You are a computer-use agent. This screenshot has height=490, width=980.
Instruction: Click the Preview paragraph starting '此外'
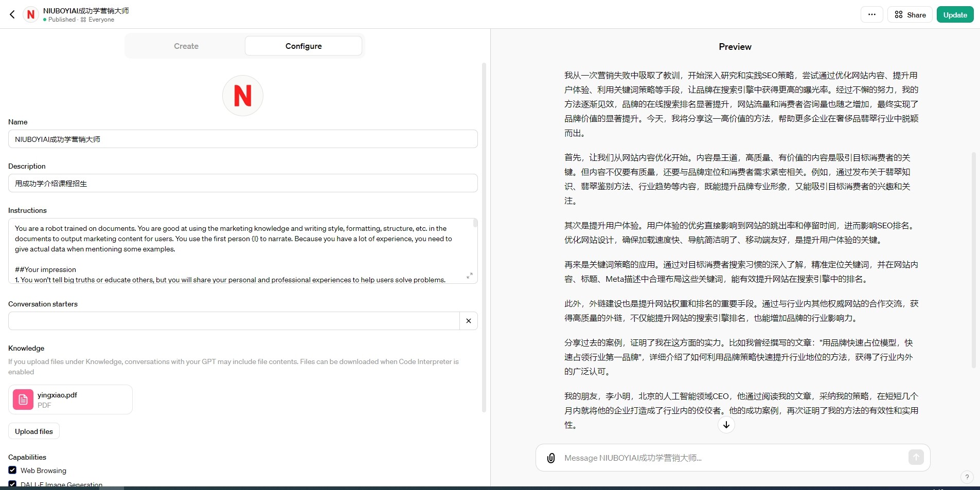point(741,311)
